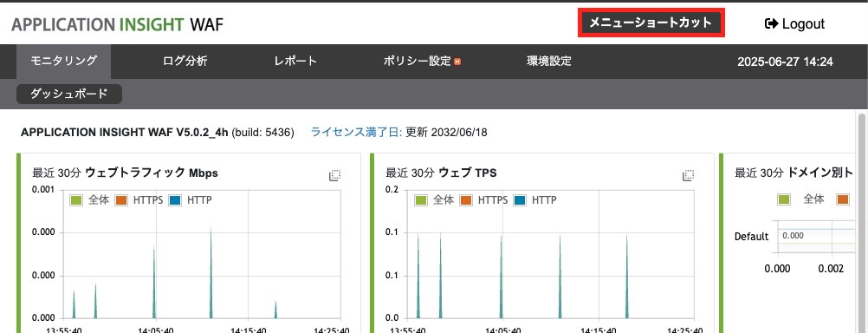
Task: Toggle the HTTPS series in the TPS chart legend
Action: [483, 200]
